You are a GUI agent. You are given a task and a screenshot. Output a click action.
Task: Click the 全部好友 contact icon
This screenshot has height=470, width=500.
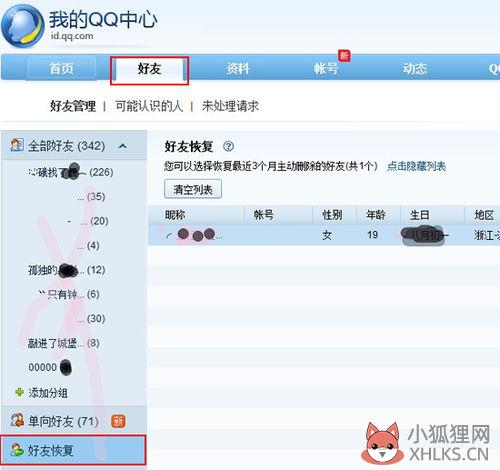17,145
